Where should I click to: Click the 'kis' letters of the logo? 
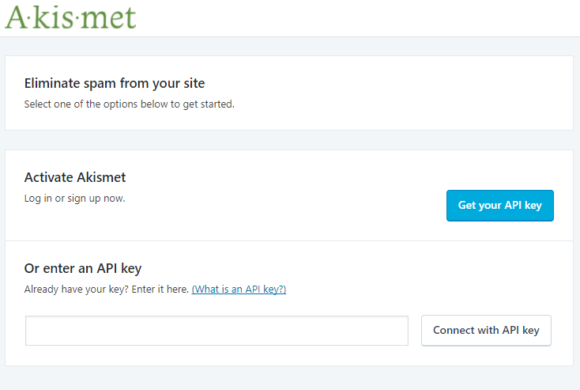[54, 17]
